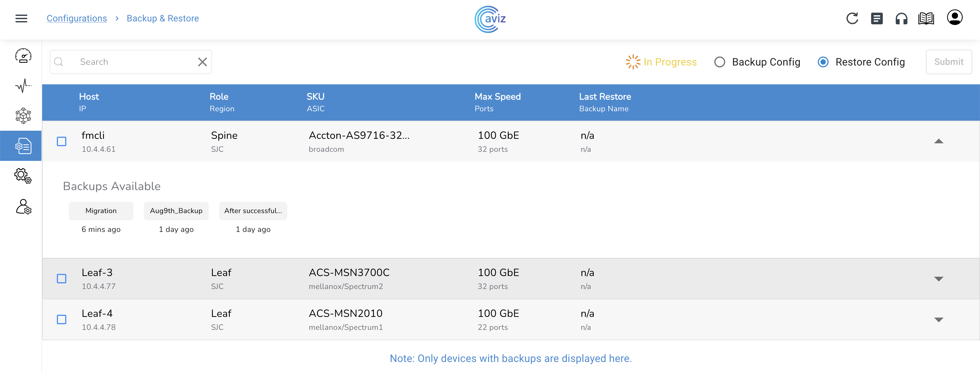
Task: Open the user profile icon
Action: 954,18
